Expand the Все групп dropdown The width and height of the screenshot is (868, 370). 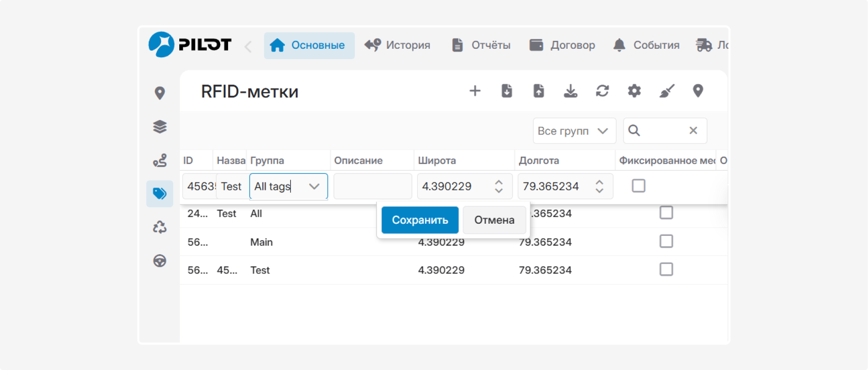pos(574,131)
